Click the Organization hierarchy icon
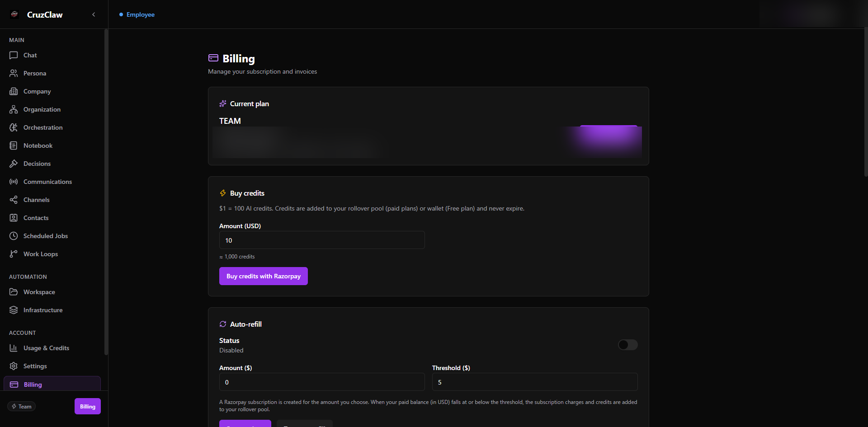The height and width of the screenshot is (427, 868). click(x=14, y=109)
